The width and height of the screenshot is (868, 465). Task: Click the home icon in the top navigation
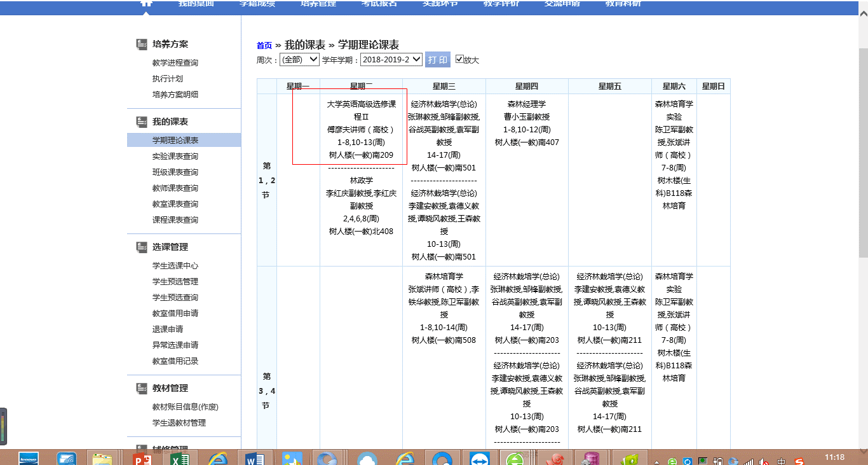click(x=146, y=3)
